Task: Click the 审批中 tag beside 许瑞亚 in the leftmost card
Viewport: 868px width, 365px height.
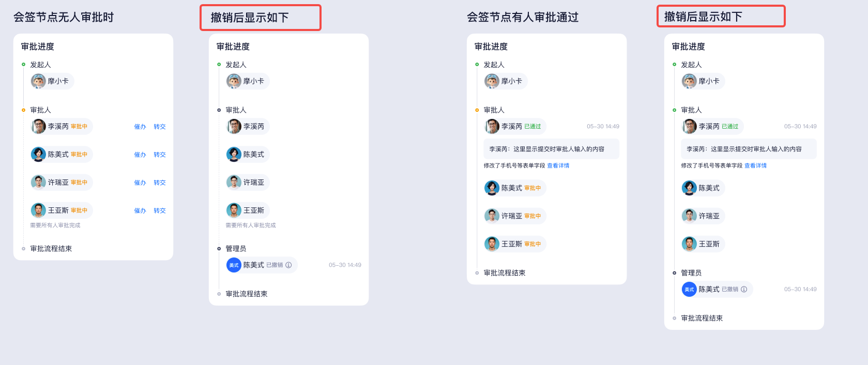Action: (x=79, y=182)
